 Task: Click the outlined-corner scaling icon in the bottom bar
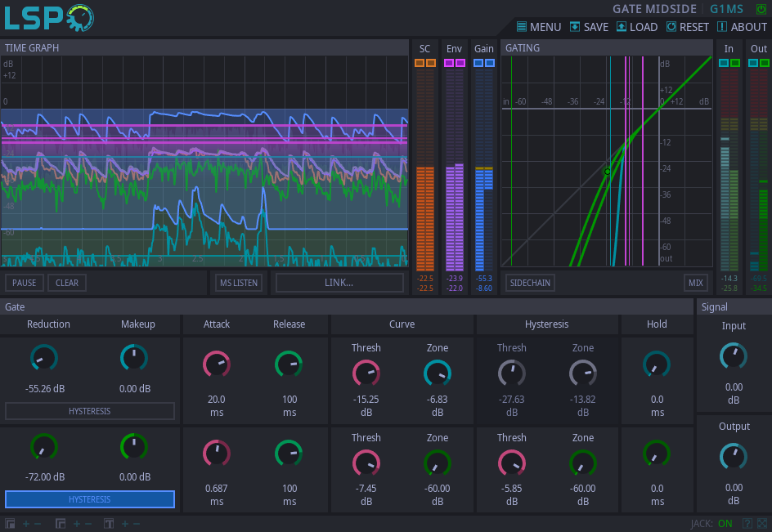pos(61,524)
